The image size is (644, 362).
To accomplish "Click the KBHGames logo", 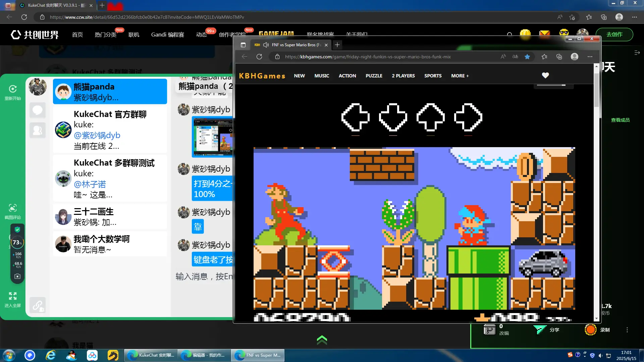I will point(262,76).
